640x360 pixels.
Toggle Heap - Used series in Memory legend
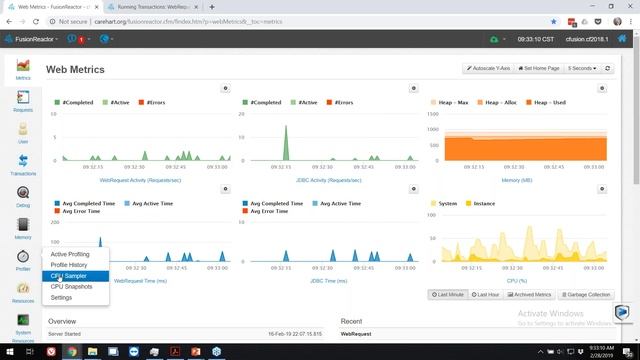click(x=546, y=102)
